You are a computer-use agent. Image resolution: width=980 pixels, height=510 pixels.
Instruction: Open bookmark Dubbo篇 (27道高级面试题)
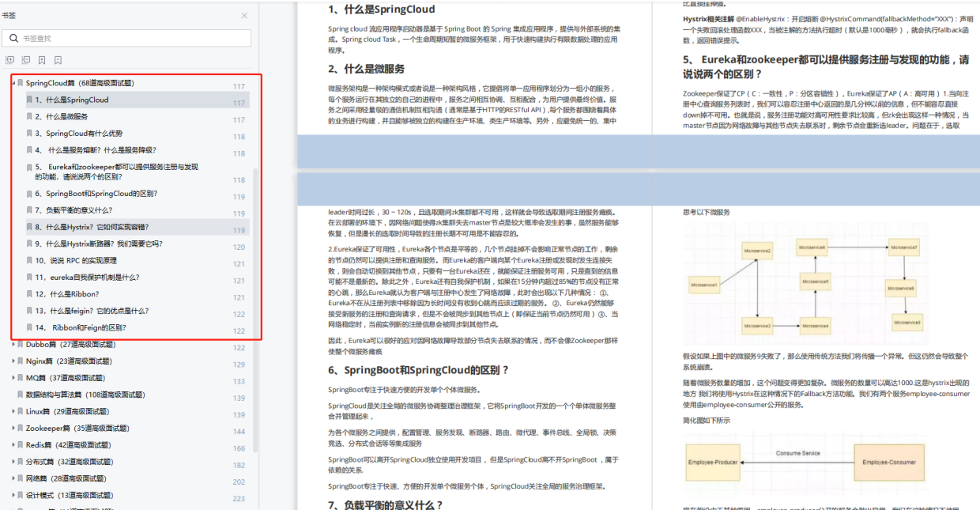click(x=70, y=345)
